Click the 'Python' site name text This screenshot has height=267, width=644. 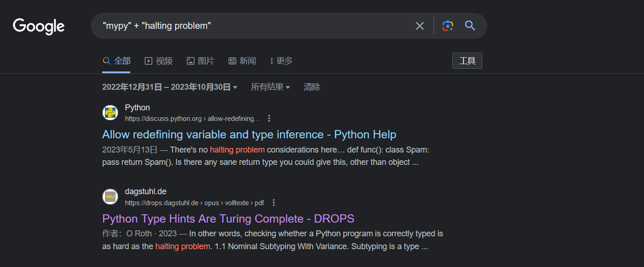[x=138, y=108]
